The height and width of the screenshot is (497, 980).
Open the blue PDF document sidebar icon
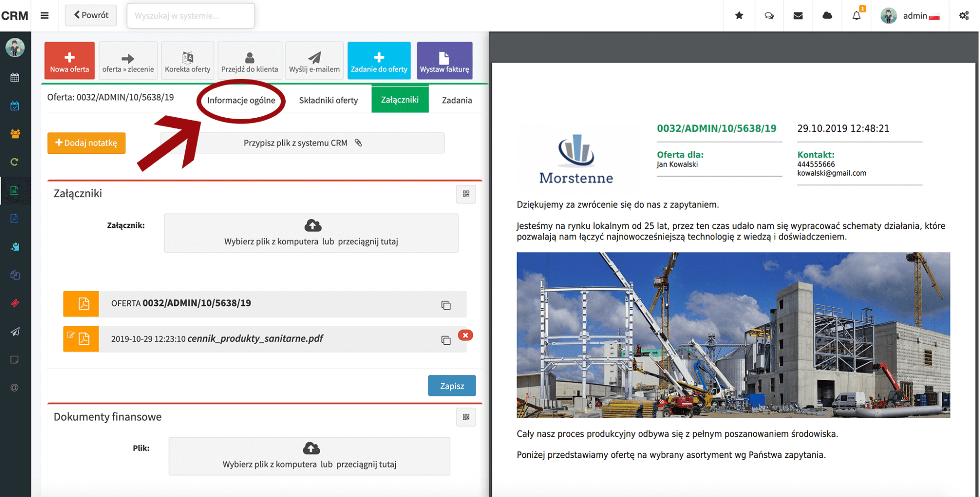click(15, 219)
